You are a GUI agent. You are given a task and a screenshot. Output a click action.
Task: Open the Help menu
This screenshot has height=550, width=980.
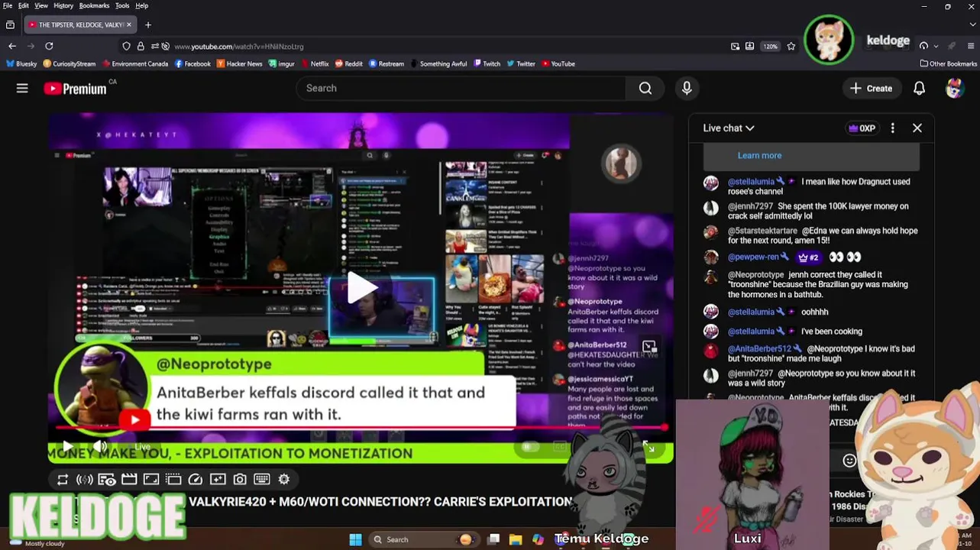142,5
